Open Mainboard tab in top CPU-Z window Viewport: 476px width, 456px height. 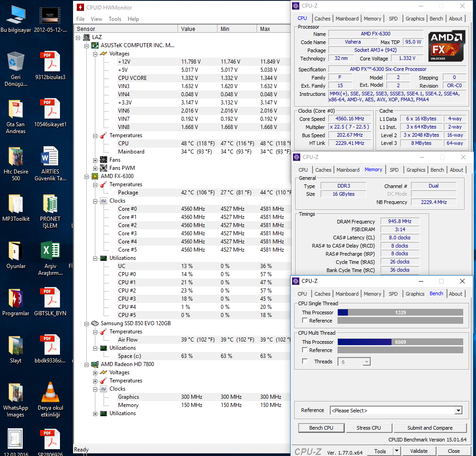pyautogui.click(x=347, y=19)
